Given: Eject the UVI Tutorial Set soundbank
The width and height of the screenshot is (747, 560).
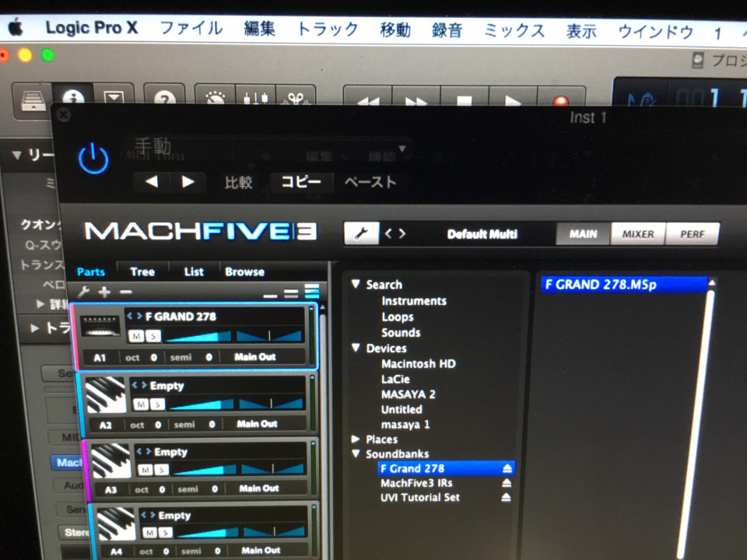Looking at the screenshot, I should [506, 497].
